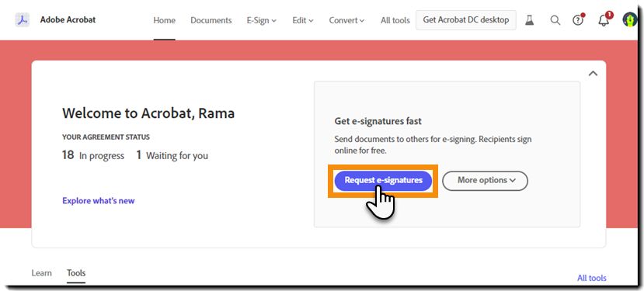The height and width of the screenshot is (291, 644).
Task: Click the Adobe Acrobat logo icon
Action: click(23, 19)
